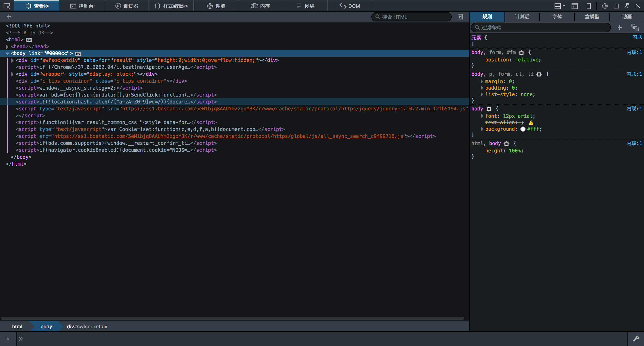Expand div#swfsocketdiv node
644x346 pixels.
(12, 60)
